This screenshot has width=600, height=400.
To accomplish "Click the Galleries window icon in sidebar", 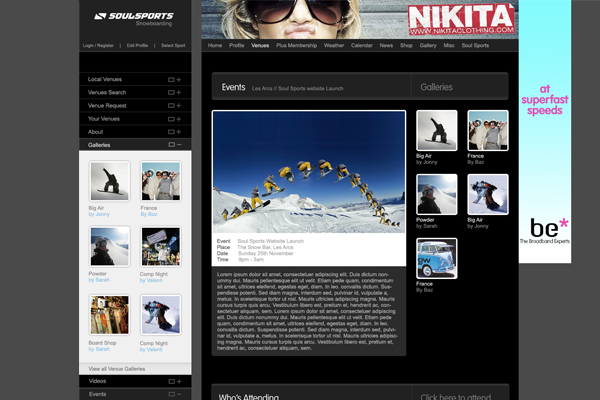I will pos(171,145).
